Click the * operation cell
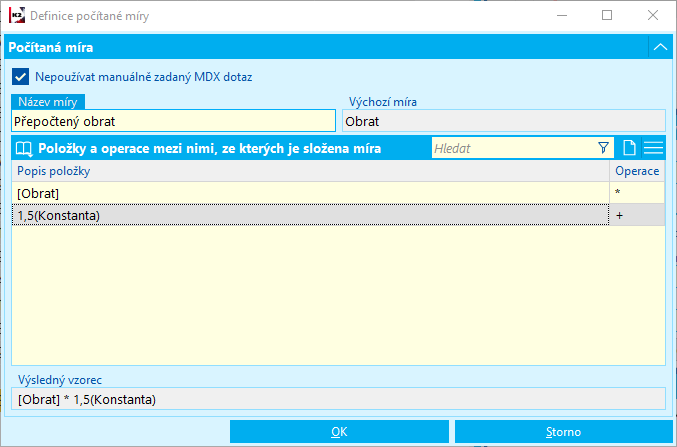Image resolution: width=677 pixels, height=447 pixels. [637, 193]
